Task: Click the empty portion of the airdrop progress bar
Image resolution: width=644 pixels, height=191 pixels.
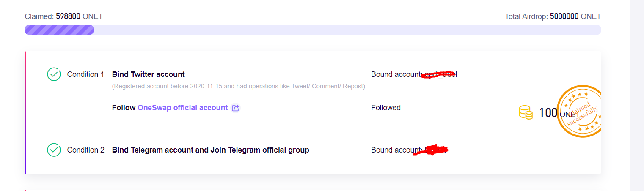Action: coord(347,30)
